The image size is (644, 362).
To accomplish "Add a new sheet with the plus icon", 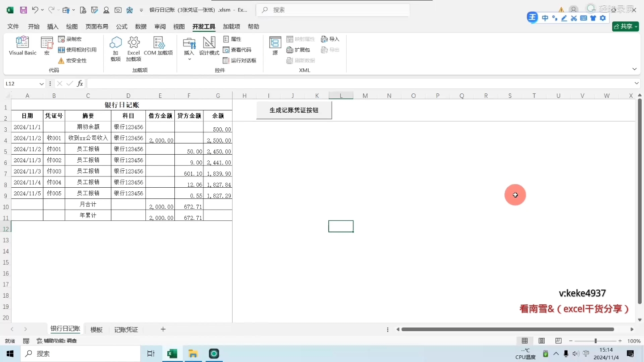I will coord(163,329).
